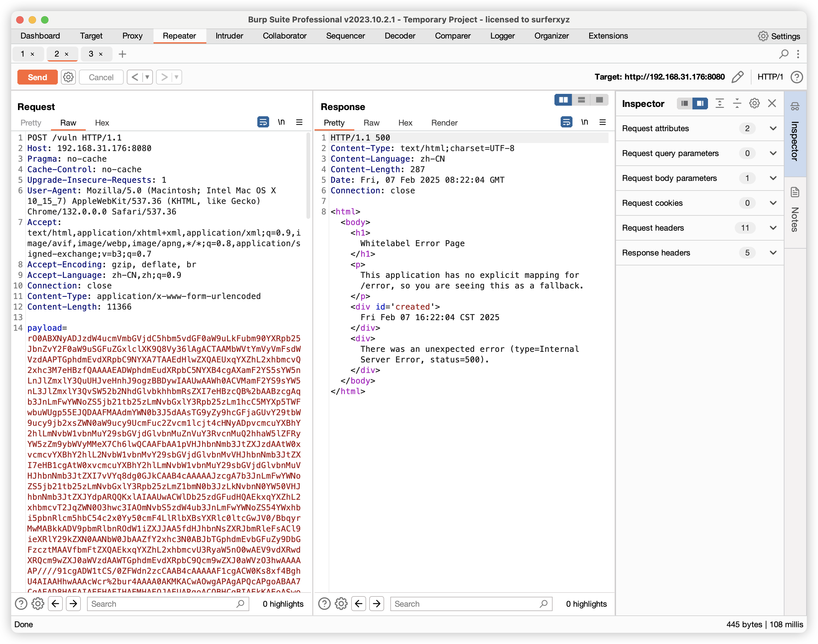Go to the next Response search match
Image resolution: width=818 pixels, height=644 pixels.
tap(377, 604)
